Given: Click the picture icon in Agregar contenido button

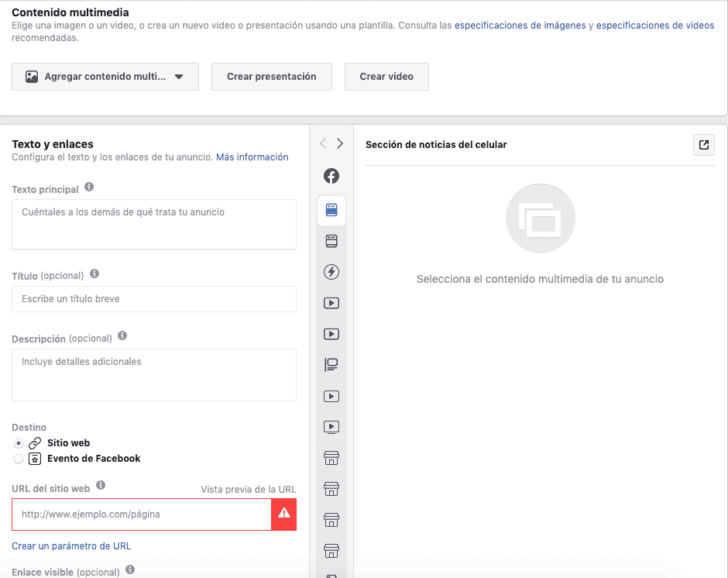Looking at the screenshot, I should (32, 77).
